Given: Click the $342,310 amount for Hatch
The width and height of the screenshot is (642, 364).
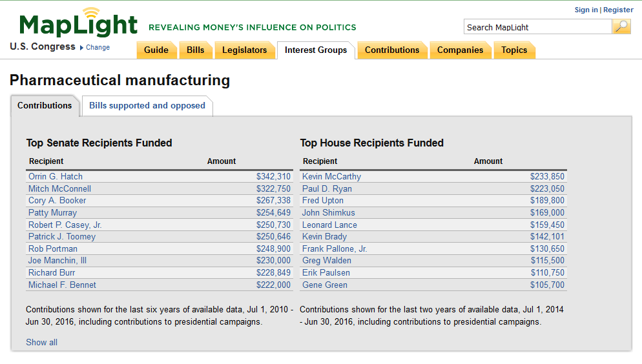Looking at the screenshot, I should 273,177.
